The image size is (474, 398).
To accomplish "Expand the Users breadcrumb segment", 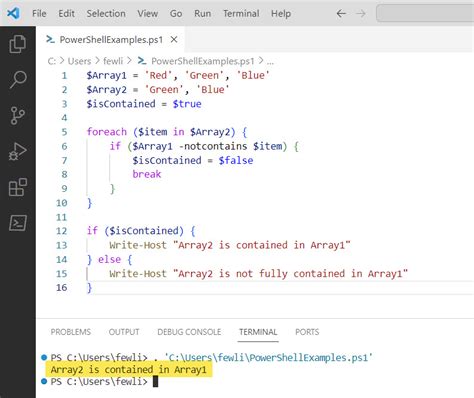I will (x=79, y=61).
